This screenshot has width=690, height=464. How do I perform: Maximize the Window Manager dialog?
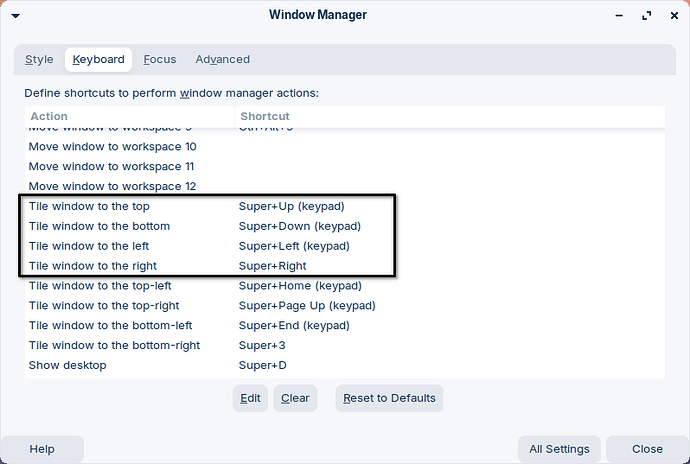click(645, 15)
